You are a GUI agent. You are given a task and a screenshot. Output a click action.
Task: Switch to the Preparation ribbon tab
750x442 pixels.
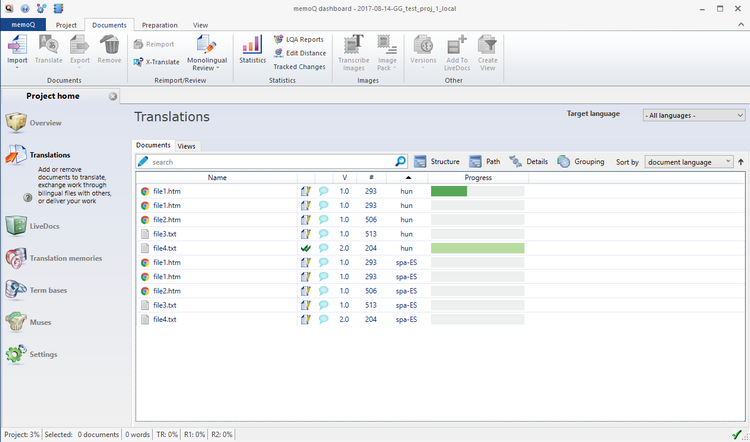point(159,24)
